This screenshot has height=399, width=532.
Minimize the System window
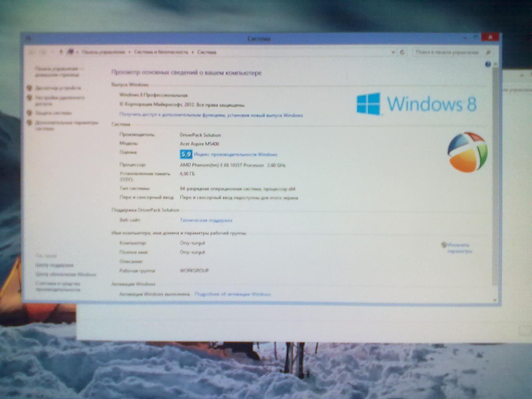[465, 38]
